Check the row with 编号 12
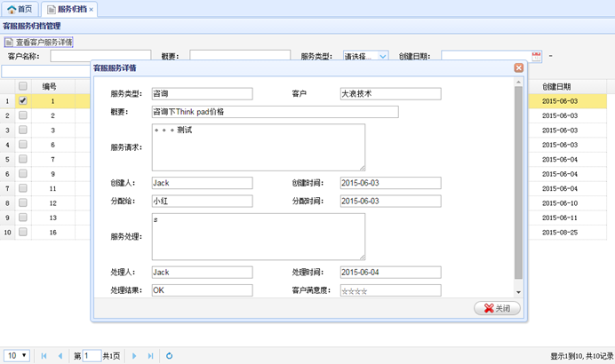Viewport: 615px width, 364px height. pyautogui.click(x=23, y=202)
